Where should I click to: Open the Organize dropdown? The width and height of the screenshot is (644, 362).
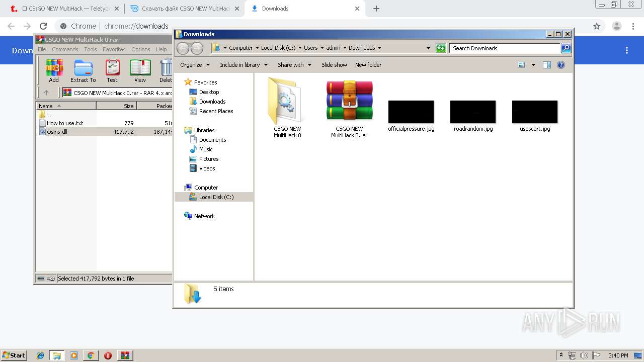point(194,65)
